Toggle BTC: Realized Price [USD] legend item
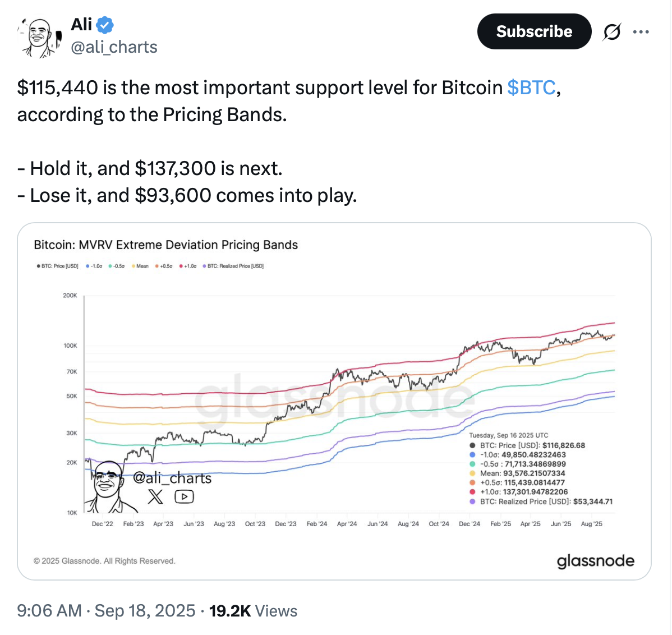The image size is (672, 635). point(233,266)
